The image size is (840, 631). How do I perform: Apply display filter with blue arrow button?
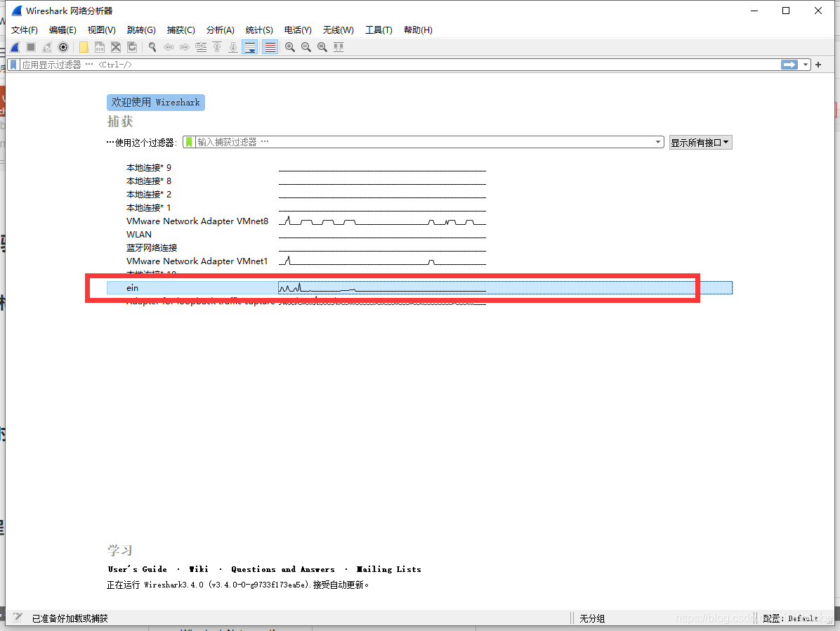(789, 65)
